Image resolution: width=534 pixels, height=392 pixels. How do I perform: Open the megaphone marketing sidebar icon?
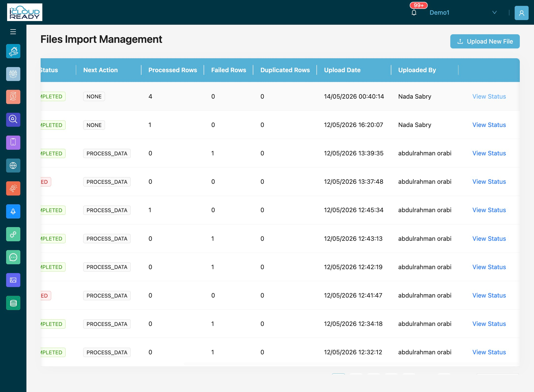click(13, 188)
